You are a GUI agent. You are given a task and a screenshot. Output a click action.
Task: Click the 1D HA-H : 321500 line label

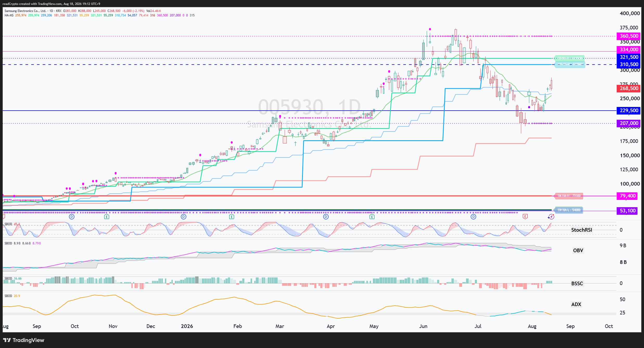569,58
